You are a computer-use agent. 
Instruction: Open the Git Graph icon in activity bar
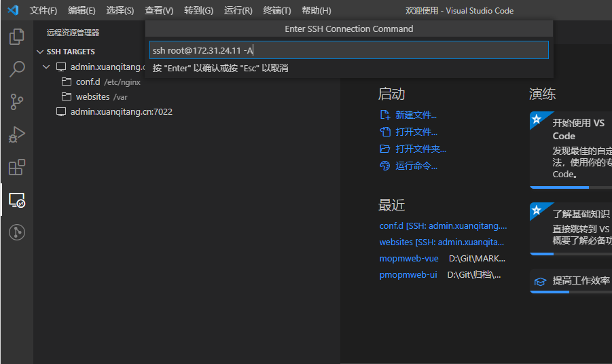pyautogui.click(x=17, y=232)
